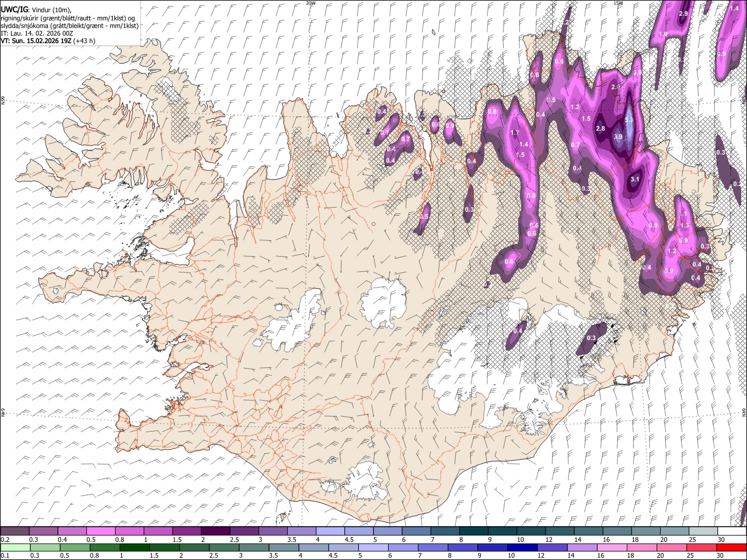Image resolution: width=747 pixels, height=560 pixels.
Task: Click the light pink 16–18 rain scale swatch
Action: [x=612, y=547]
